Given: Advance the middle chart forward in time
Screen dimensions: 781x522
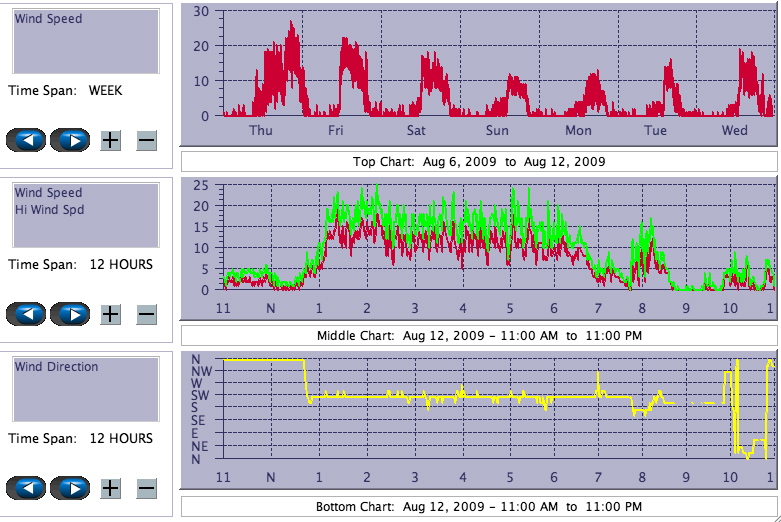Looking at the screenshot, I should (x=70, y=314).
